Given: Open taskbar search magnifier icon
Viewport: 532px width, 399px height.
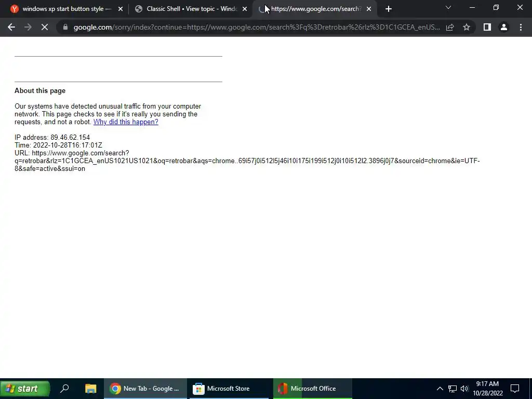Looking at the screenshot, I should [64, 389].
